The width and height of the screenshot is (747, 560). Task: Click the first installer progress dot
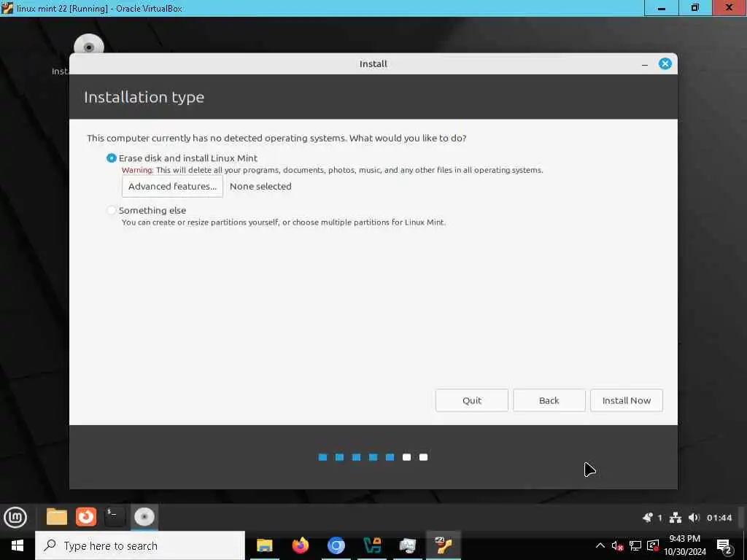(322, 457)
